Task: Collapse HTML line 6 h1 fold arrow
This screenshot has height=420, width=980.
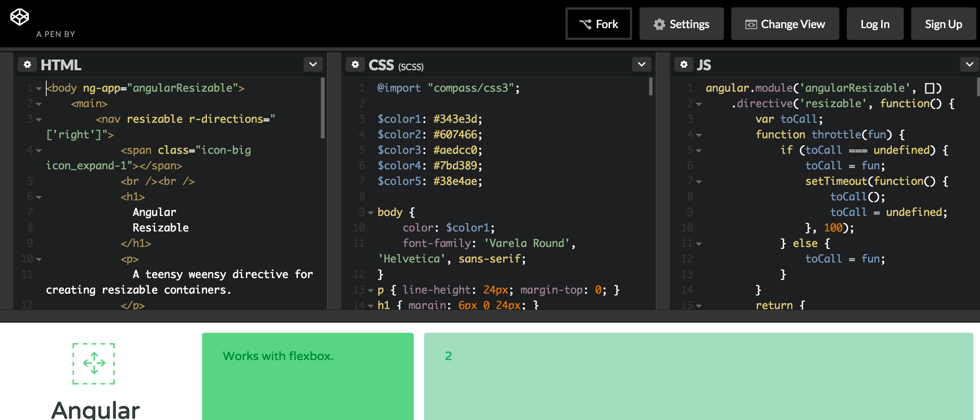Action: 38,197
